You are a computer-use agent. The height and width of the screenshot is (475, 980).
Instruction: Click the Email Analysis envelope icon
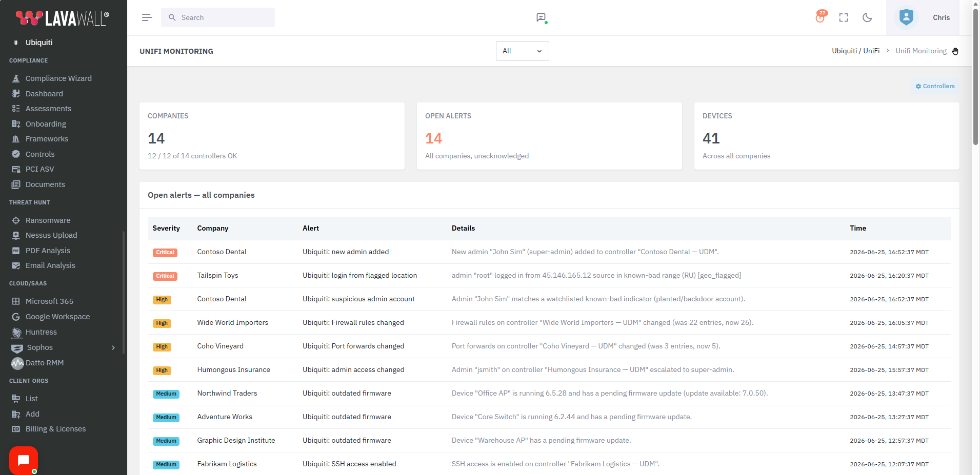[16, 265]
